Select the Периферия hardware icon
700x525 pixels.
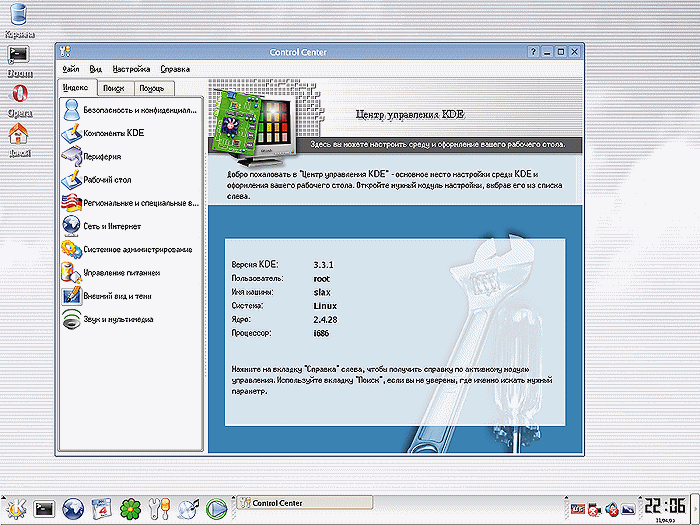click(x=71, y=156)
